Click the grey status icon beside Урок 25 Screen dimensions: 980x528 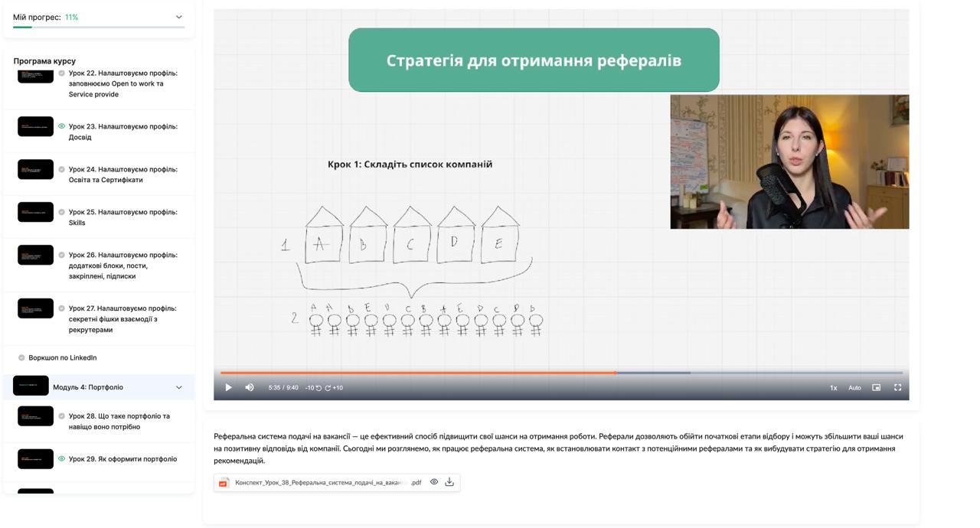[x=62, y=212]
